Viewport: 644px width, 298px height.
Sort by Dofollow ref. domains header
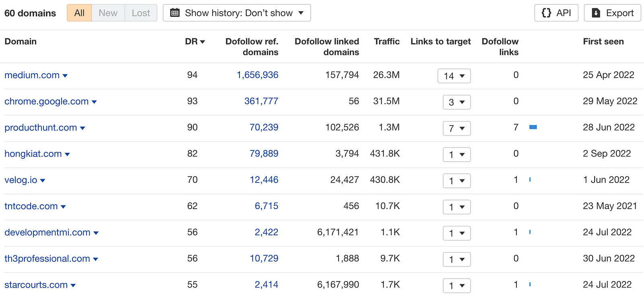click(x=252, y=47)
